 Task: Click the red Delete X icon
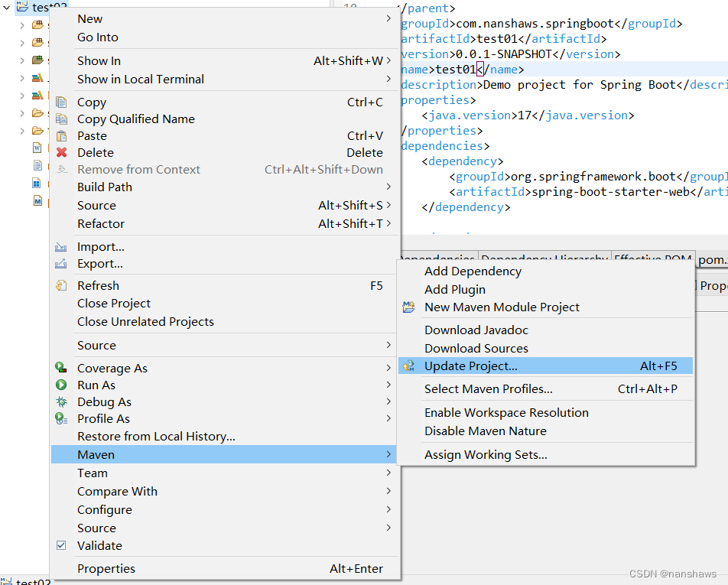[62, 152]
